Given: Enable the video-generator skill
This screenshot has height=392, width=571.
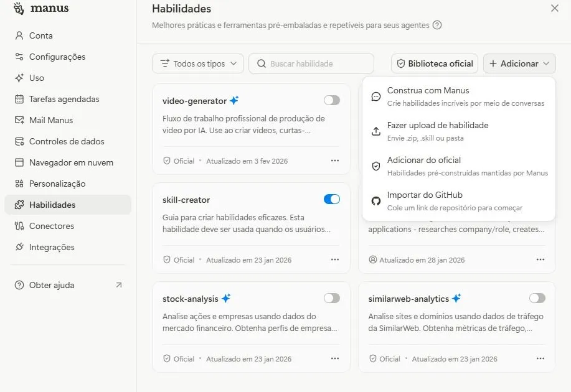Looking at the screenshot, I should [331, 100].
